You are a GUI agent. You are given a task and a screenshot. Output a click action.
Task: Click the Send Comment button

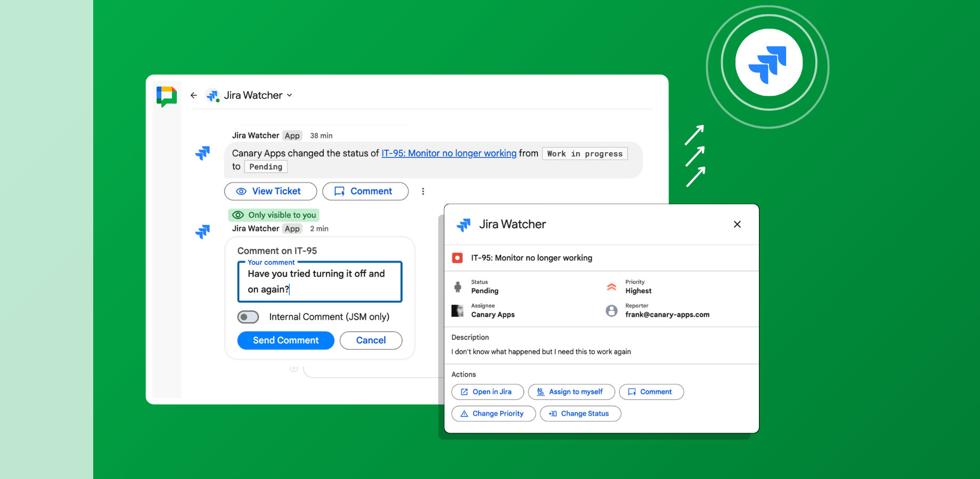coord(286,341)
